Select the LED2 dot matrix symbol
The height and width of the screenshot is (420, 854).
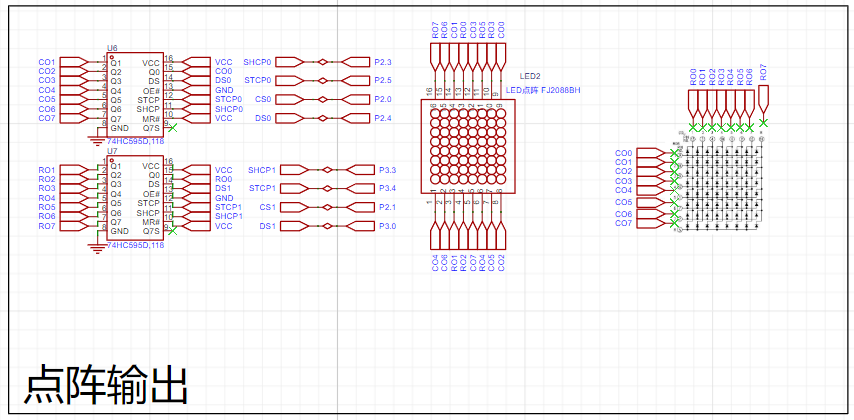[468, 147]
